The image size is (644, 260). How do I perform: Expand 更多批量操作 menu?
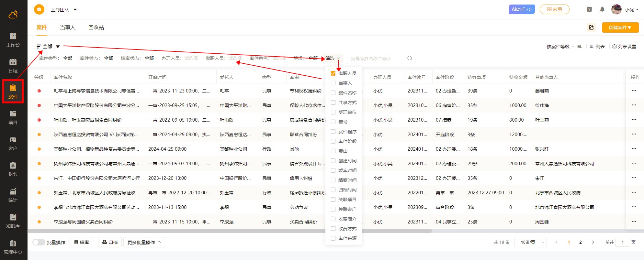pyautogui.click(x=144, y=242)
